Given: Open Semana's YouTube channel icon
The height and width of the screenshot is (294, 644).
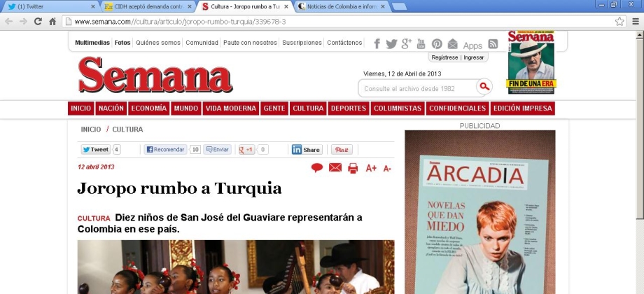Looking at the screenshot, I should 421,43.
